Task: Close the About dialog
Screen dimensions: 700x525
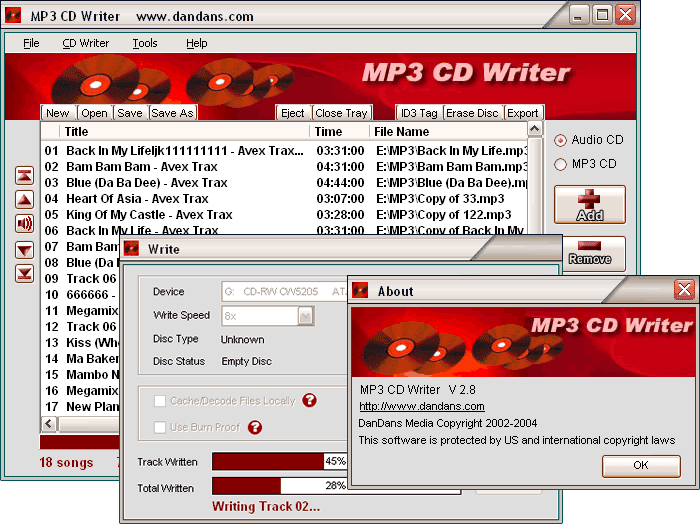Action: [x=684, y=289]
